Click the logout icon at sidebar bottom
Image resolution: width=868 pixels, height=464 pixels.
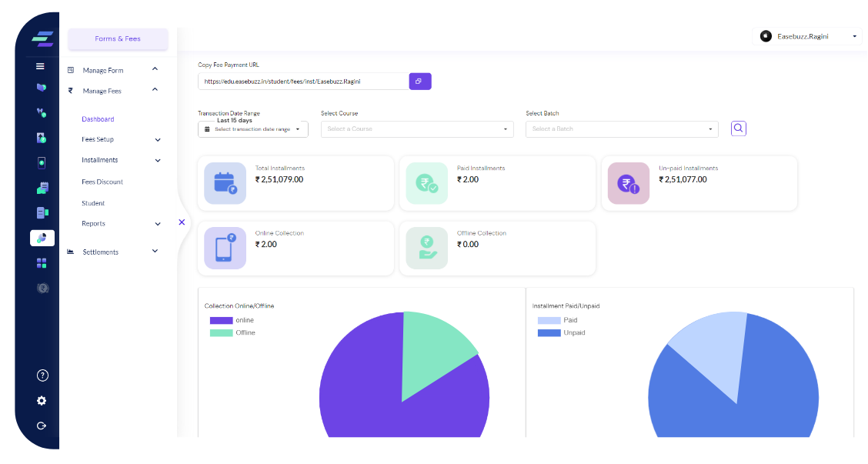pos(42,426)
